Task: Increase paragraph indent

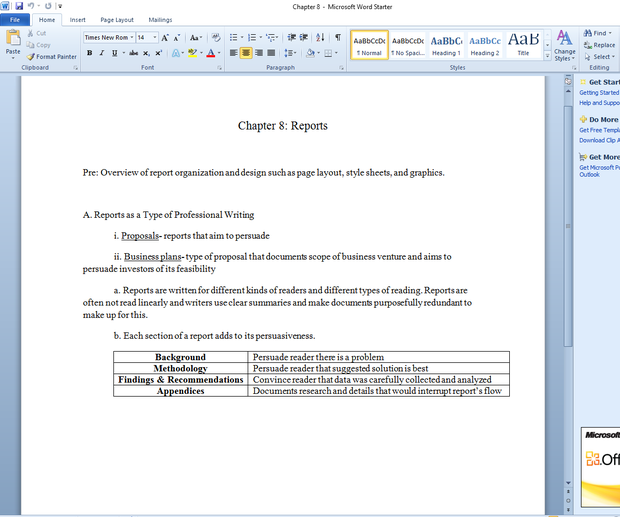Action: [x=303, y=38]
